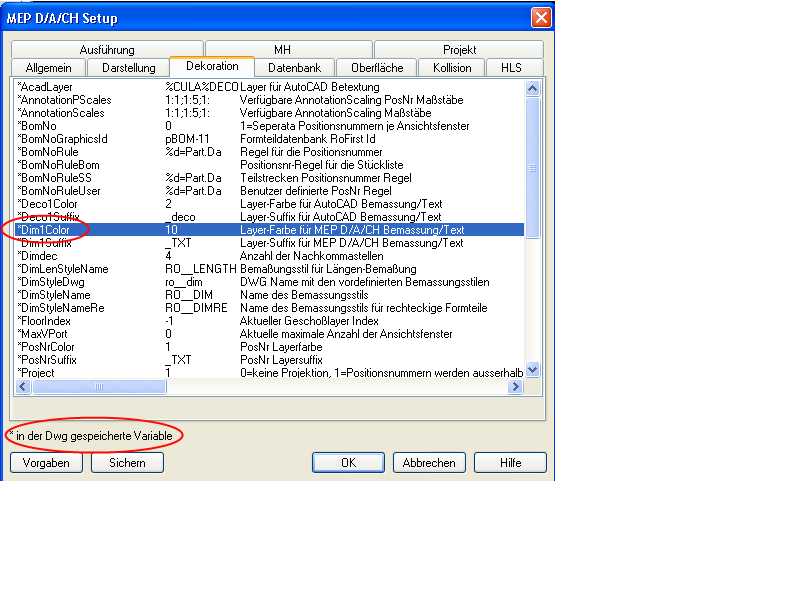800x600 pixels.
Task: Switch to the Oberfläche tab
Action: 377,68
